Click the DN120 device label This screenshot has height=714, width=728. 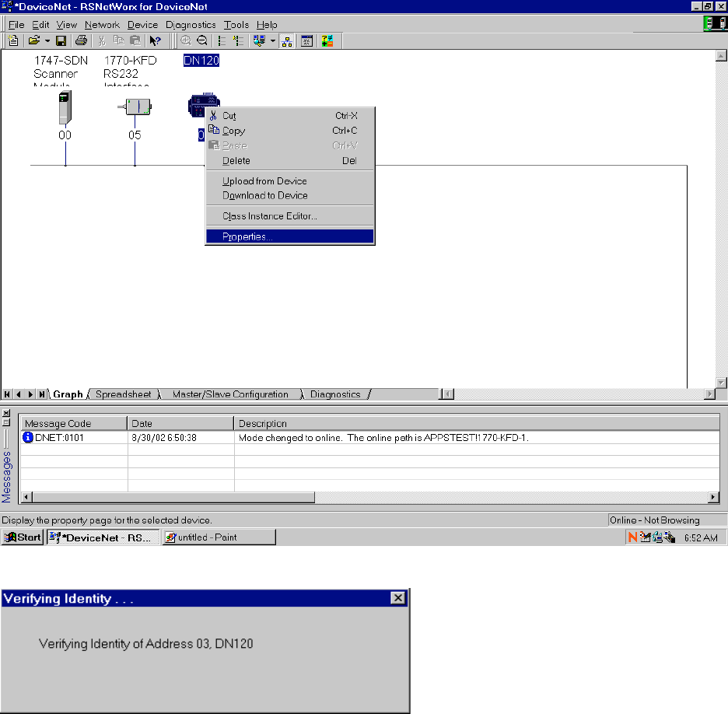pyautogui.click(x=201, y=61)
